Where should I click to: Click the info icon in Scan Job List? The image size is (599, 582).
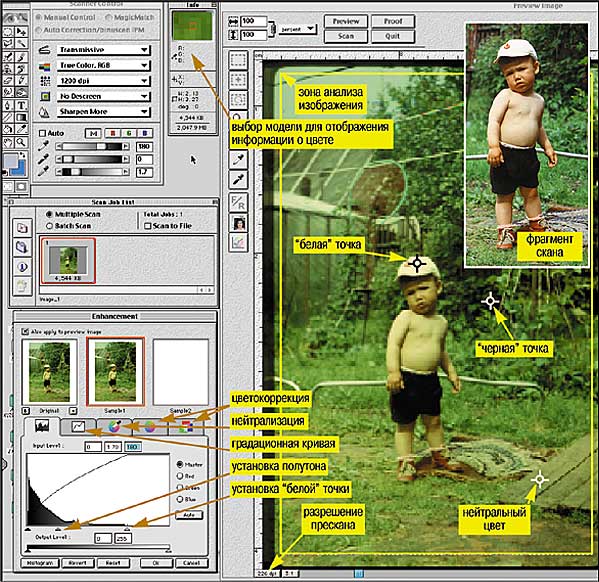pyautogui.click(x=22, y=266)
